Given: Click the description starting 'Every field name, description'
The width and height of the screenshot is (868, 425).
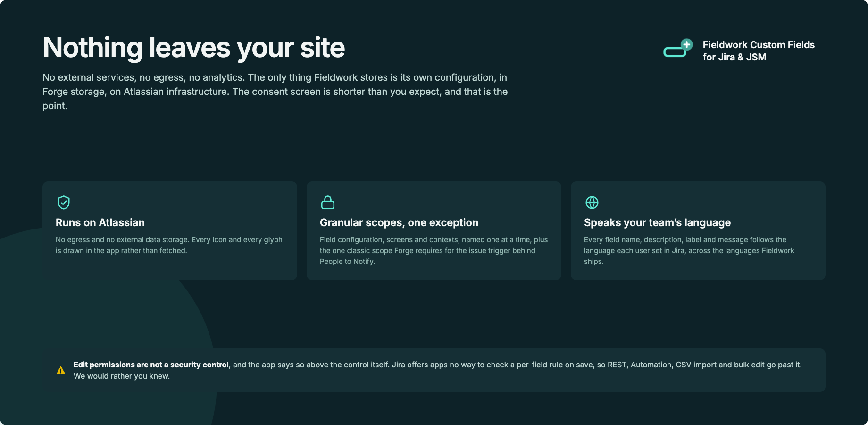Looking at the screenshot, I should pos(689,251).
